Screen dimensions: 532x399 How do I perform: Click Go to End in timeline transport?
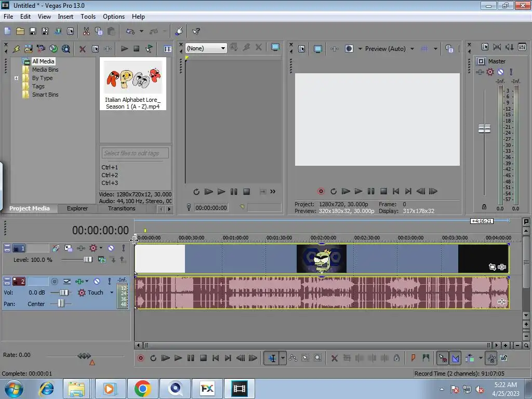pyautogui.click(x=228, y=358)
